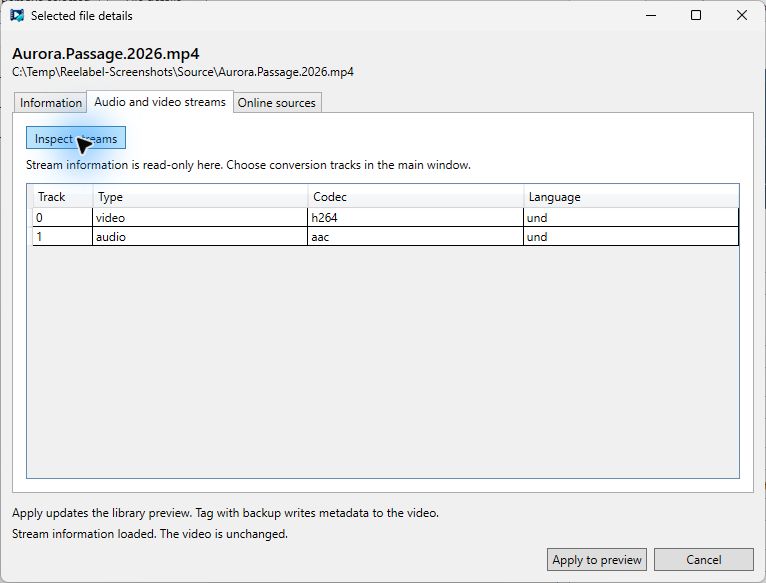
Task: Click 'Stream information loaded' status text
Action: [x=150, y=534]
